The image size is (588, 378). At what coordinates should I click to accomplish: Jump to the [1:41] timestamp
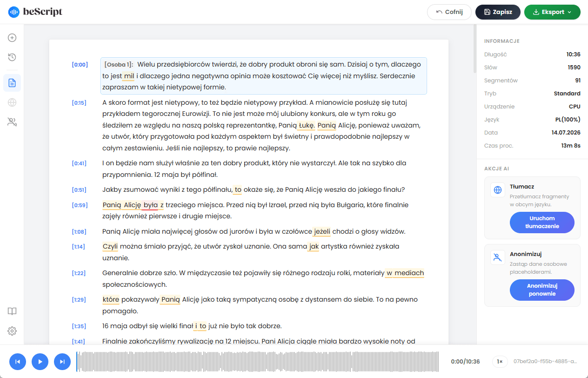pos(78,342)
